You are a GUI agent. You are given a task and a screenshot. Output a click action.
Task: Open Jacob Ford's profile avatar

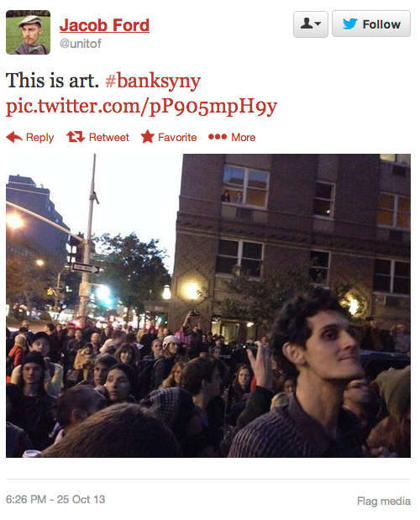(x=29, y=32)
